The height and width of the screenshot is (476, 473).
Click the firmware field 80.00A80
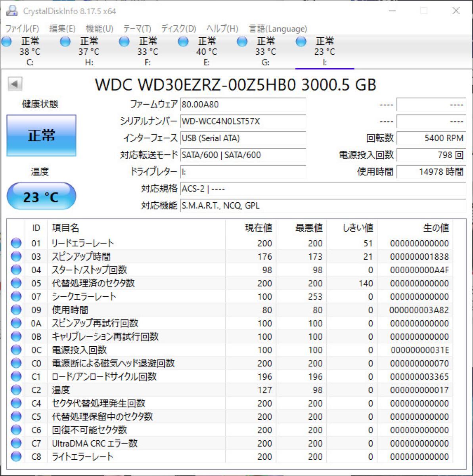coord(243,105)
